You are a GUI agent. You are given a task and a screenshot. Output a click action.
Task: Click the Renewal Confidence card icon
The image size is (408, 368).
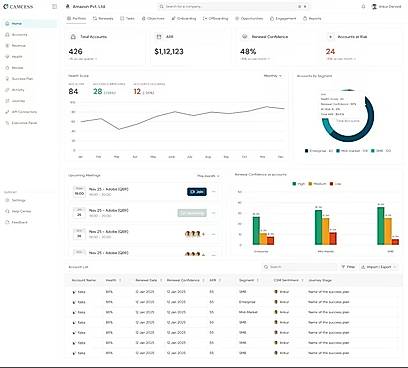pyautogui.click(x=244, y=37)
